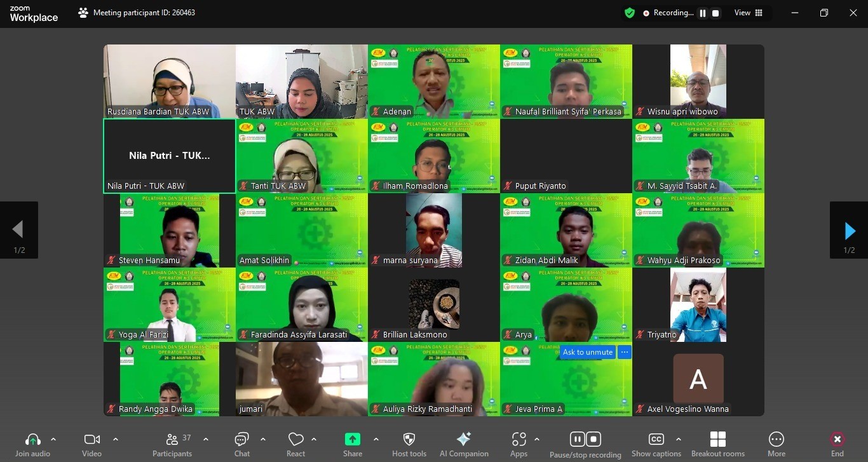Click the green Share screen icon
868x462 pixels.
(x=352, y=440)
